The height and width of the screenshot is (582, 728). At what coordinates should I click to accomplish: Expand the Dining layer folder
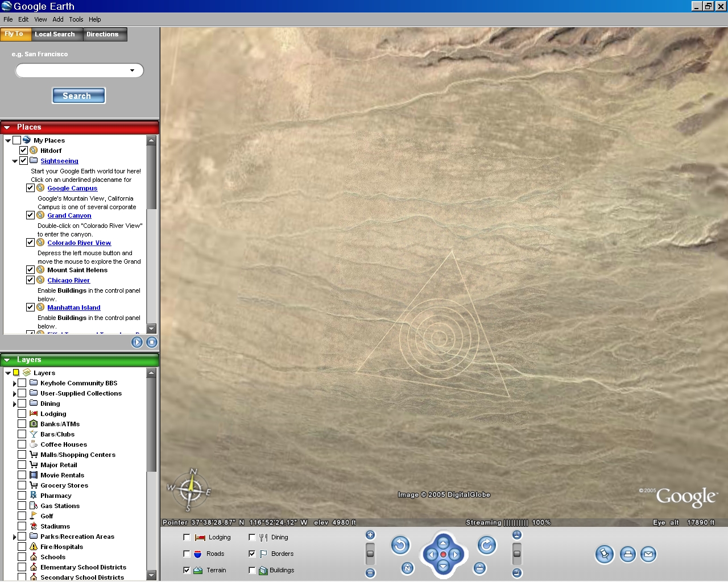coord(15,404)
